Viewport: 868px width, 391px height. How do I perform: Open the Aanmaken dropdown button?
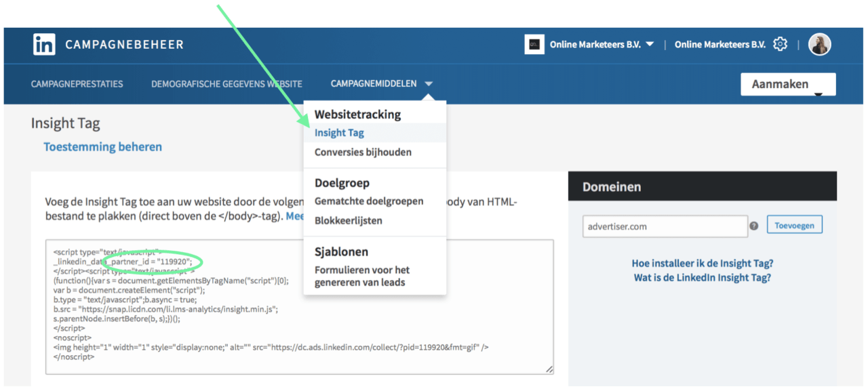[x=788, y=85]
